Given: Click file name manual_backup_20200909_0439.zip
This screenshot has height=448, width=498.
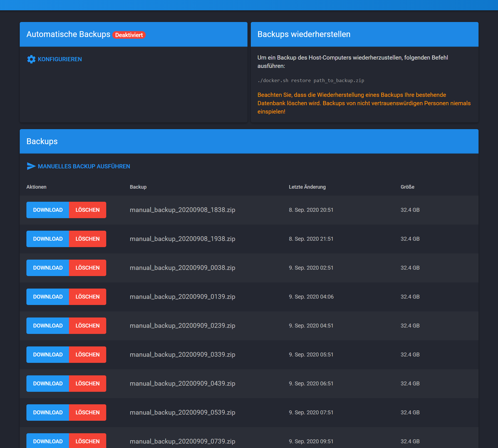Looking at the screenshot, I should tap(182, 383).
